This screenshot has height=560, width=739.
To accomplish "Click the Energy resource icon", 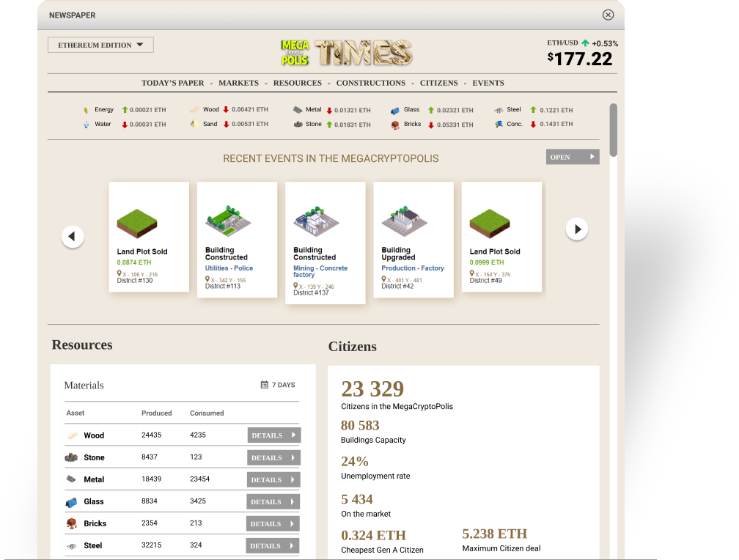I will (86, 110).
